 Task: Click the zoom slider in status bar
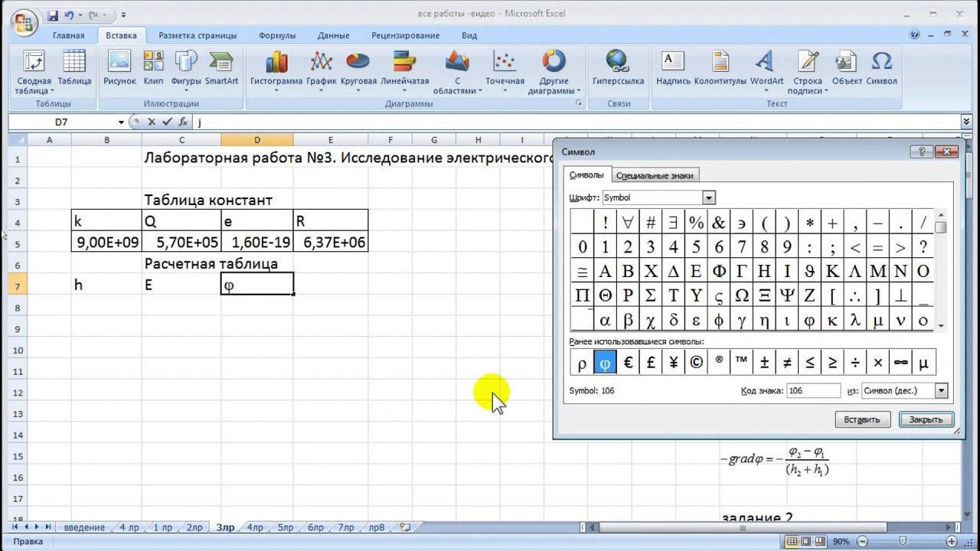[x=902, y=541]
